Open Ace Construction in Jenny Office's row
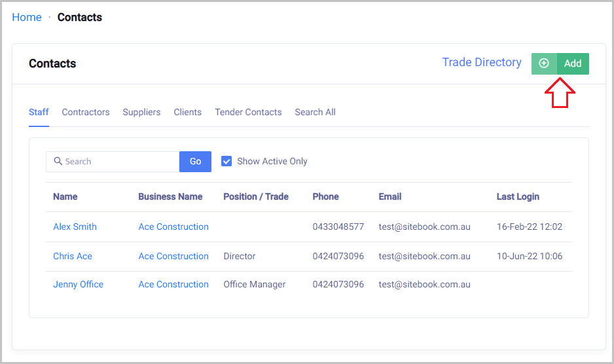 173,284
